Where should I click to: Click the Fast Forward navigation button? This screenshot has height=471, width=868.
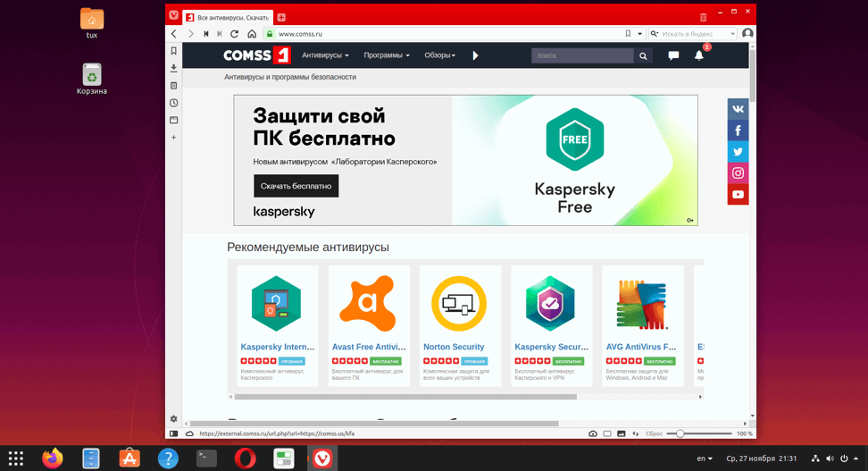click(x=219, y=34)
